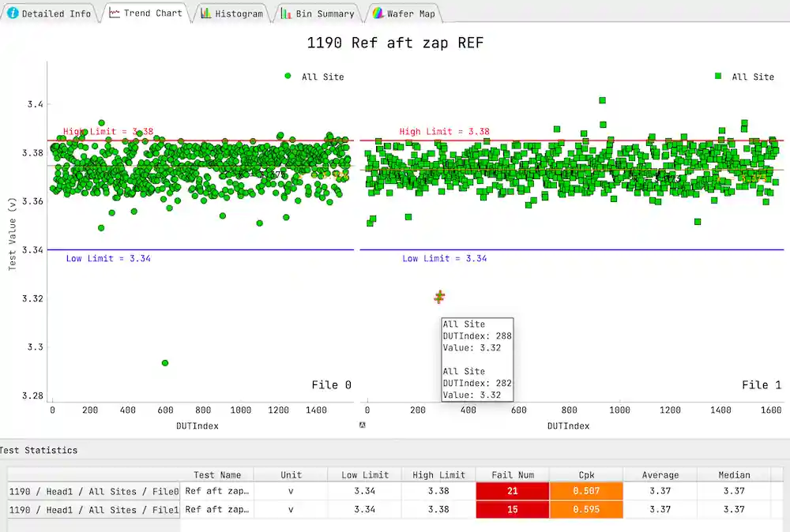Click the Fail Num column header
This screenshot has height=532, width=790.
513,475
